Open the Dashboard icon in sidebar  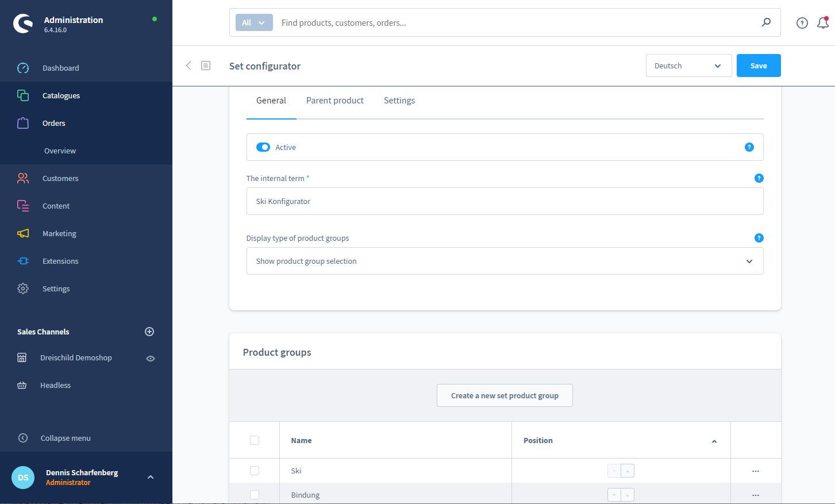click(x=23, y=68)
